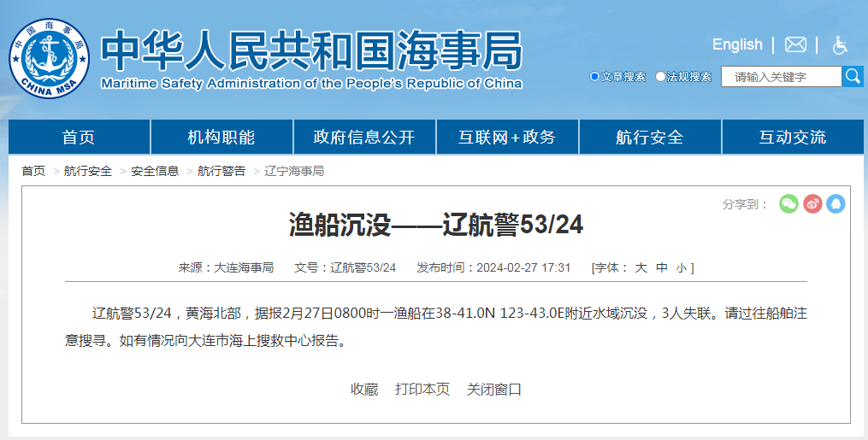
Task: Set font size to 小
Action: tap(681, 268)
